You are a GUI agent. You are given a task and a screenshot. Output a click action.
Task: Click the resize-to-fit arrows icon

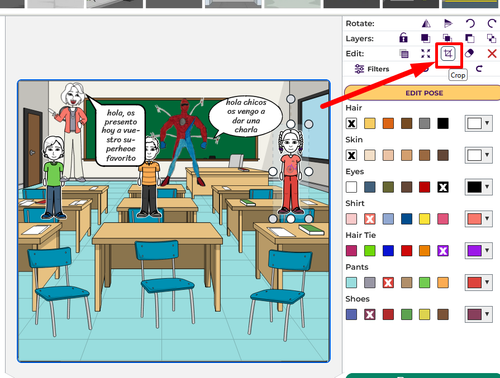tap(426, 54)
